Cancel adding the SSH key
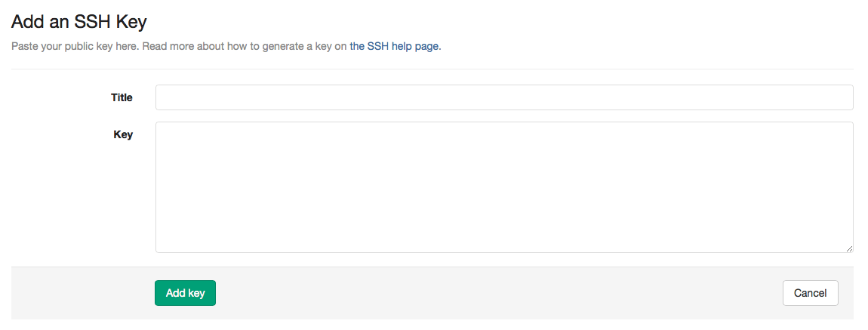 pos(810,293)
